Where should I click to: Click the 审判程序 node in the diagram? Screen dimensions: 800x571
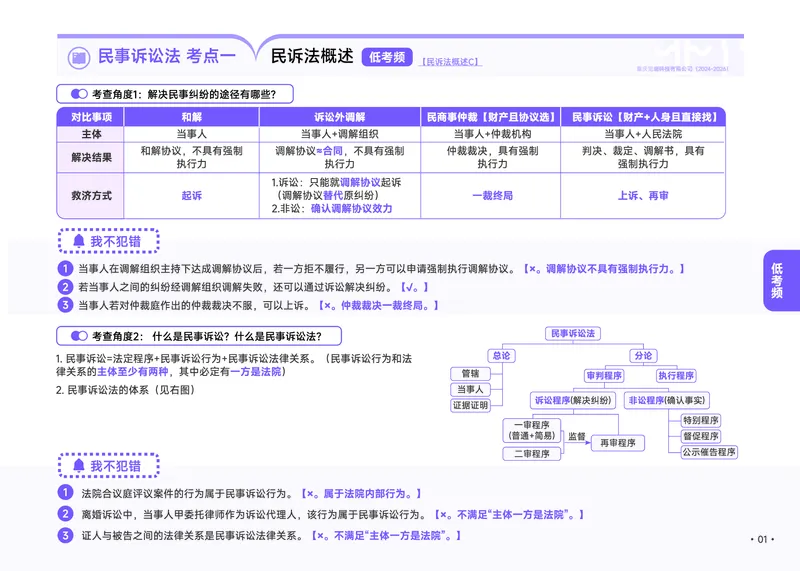click(604, 376)
